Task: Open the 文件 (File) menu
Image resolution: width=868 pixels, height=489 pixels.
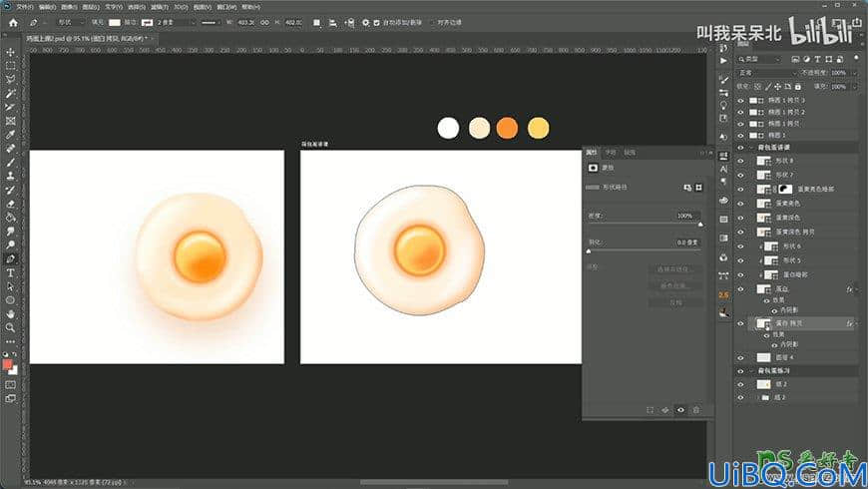Action: (x=24, y=7)
